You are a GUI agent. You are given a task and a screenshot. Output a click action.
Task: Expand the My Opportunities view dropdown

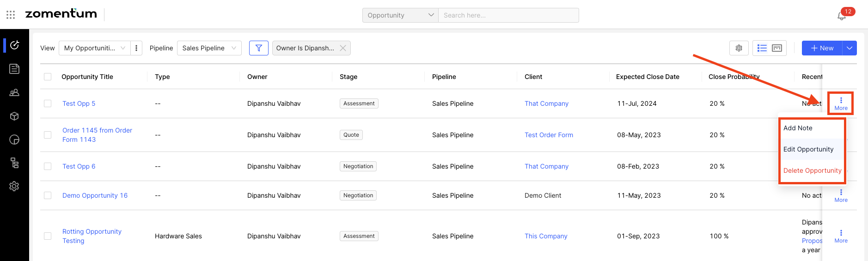coord(94,48)
